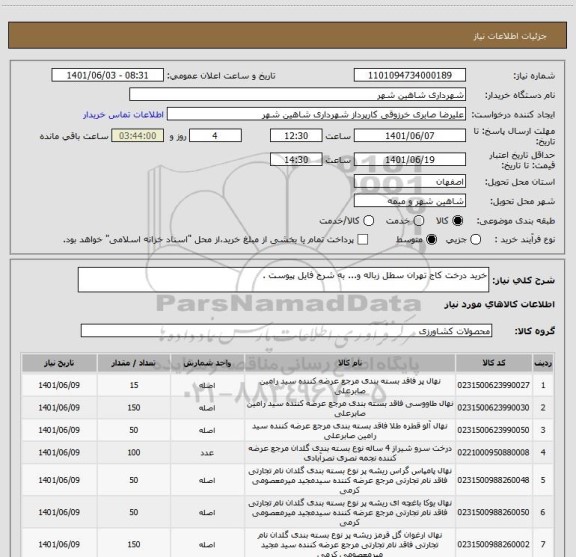
Task: Select product code 0231500988260050
Action: coord(493,512)
